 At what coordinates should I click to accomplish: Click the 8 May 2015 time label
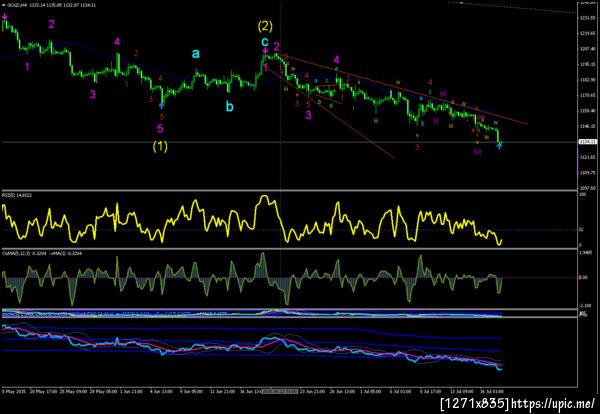pos(12,392)
